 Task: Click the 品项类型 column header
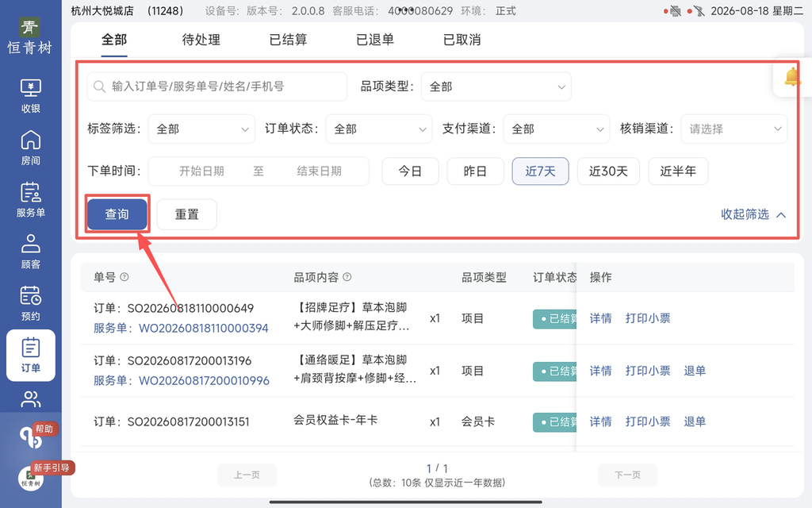484,277
